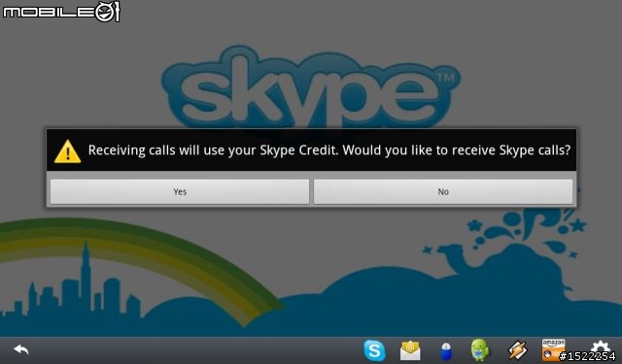Open the email envelope icon
622x364 pixels.
[x=410, y=350]
